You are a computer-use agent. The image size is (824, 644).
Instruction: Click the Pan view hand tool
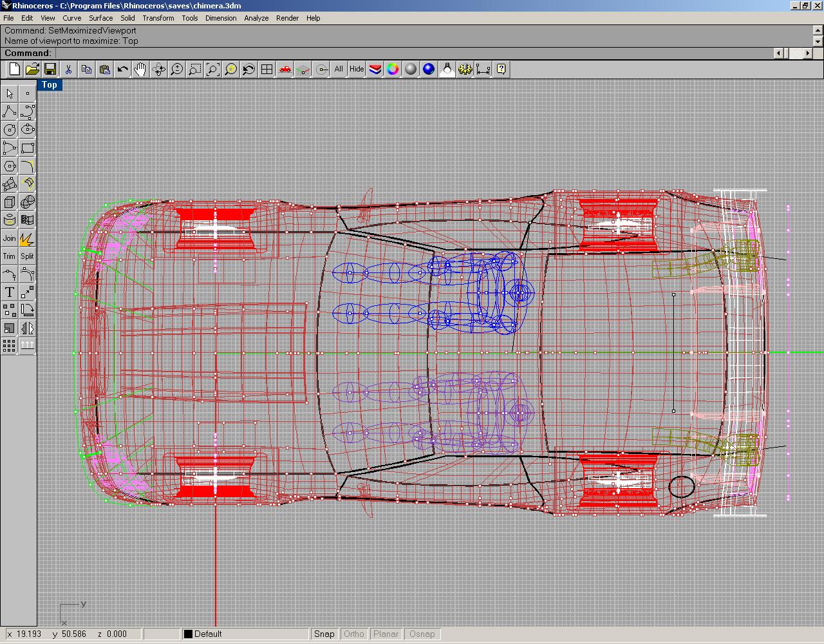click(x=140, y=70)
